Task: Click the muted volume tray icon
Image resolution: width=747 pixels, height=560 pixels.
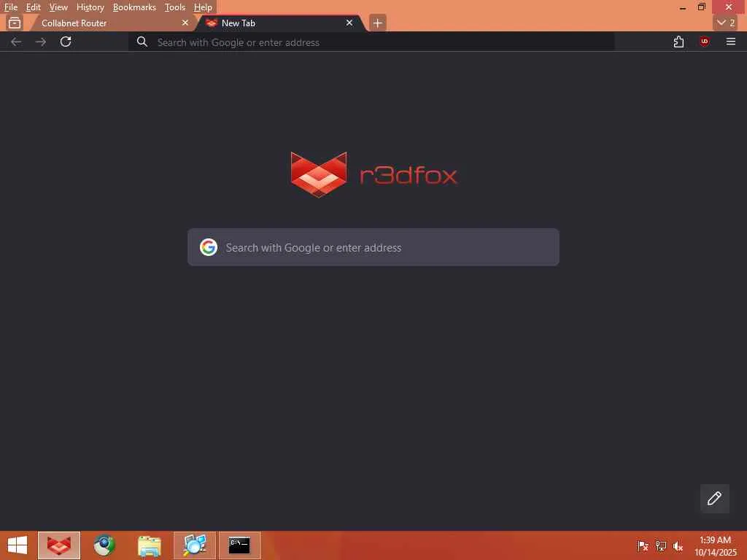Action: coord(678,545)
